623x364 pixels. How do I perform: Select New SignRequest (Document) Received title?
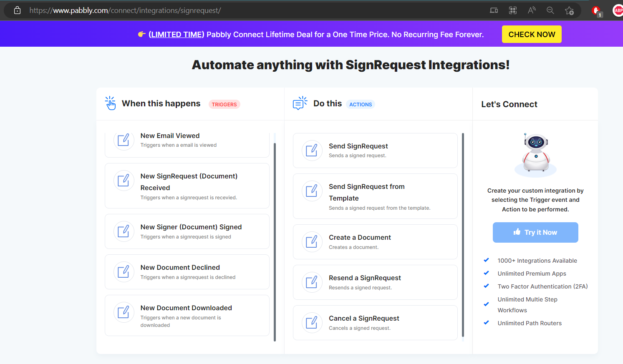(x=189, y=182)
